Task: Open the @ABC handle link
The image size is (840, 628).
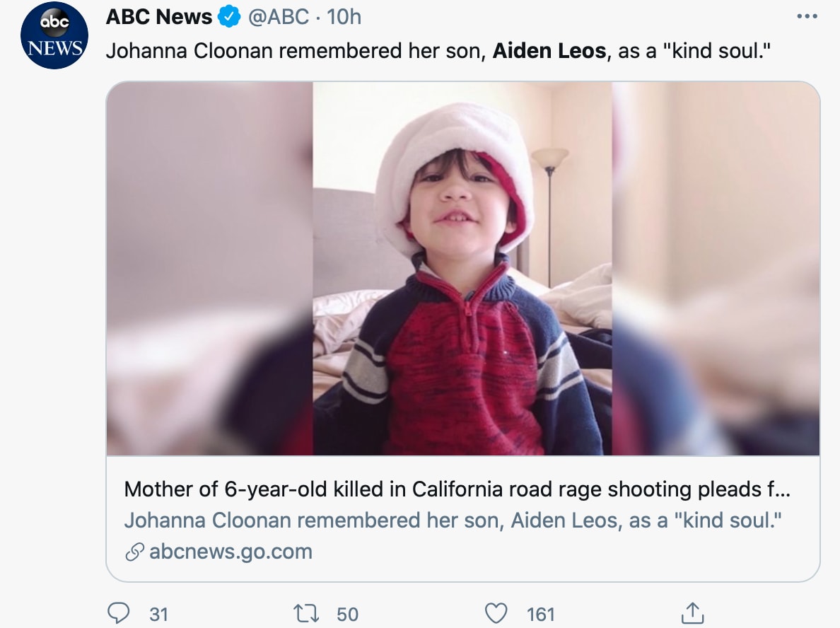Action: pos(278,16)
